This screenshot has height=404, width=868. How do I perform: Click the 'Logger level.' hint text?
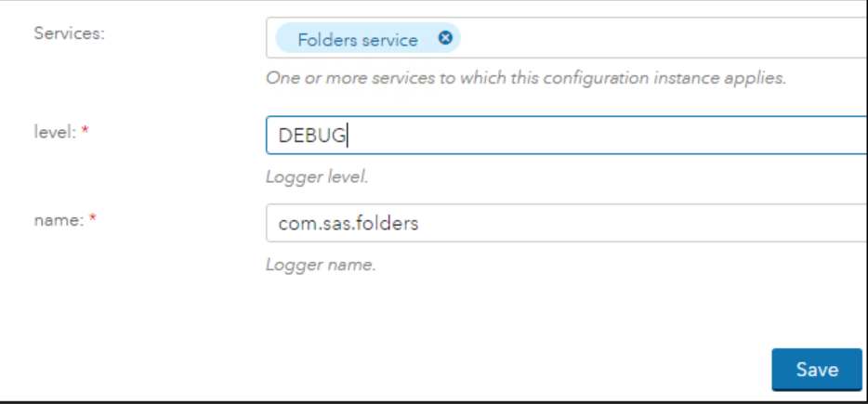pos(317,177)
